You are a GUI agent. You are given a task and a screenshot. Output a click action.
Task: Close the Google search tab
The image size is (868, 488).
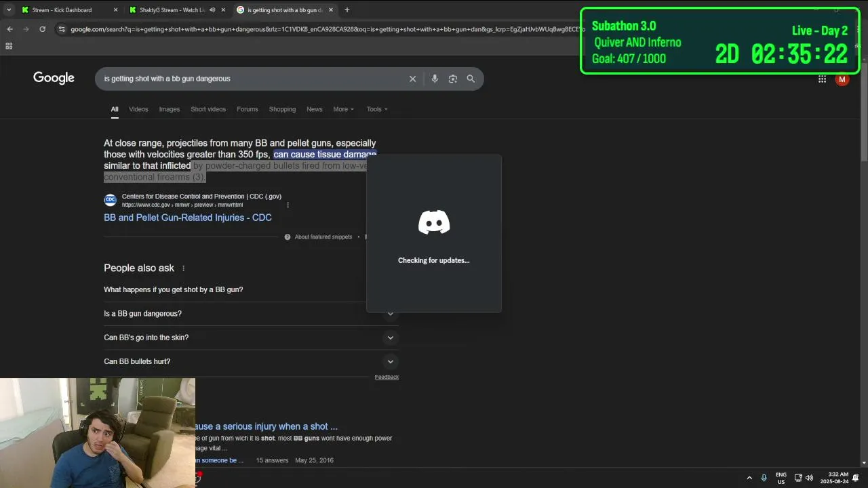[x=331, y=10]
